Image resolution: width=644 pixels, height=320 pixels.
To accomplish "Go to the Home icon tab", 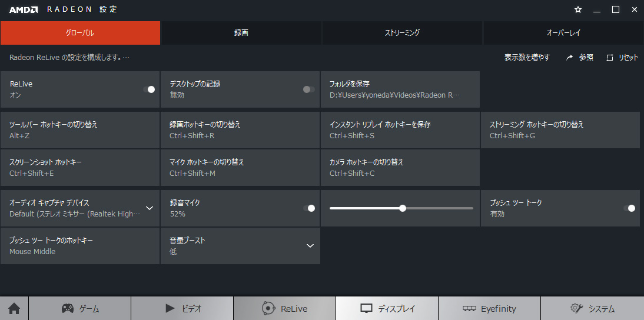I will pos(14,308).
